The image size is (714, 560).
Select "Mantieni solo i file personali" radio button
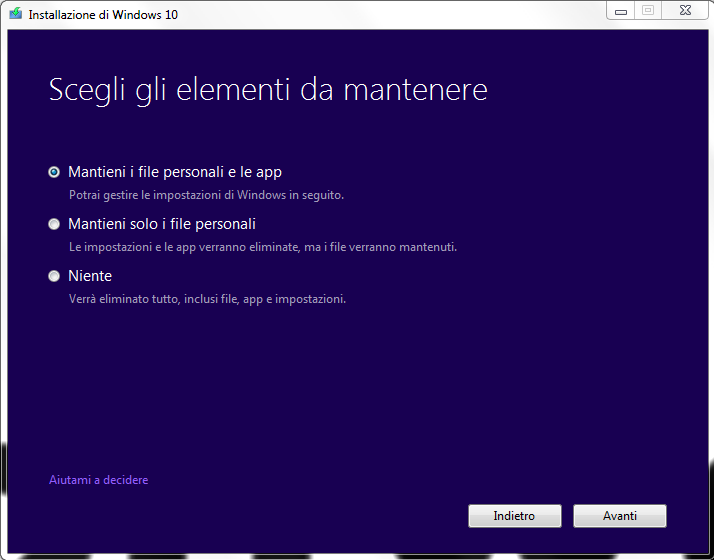(x=54, y=224)
